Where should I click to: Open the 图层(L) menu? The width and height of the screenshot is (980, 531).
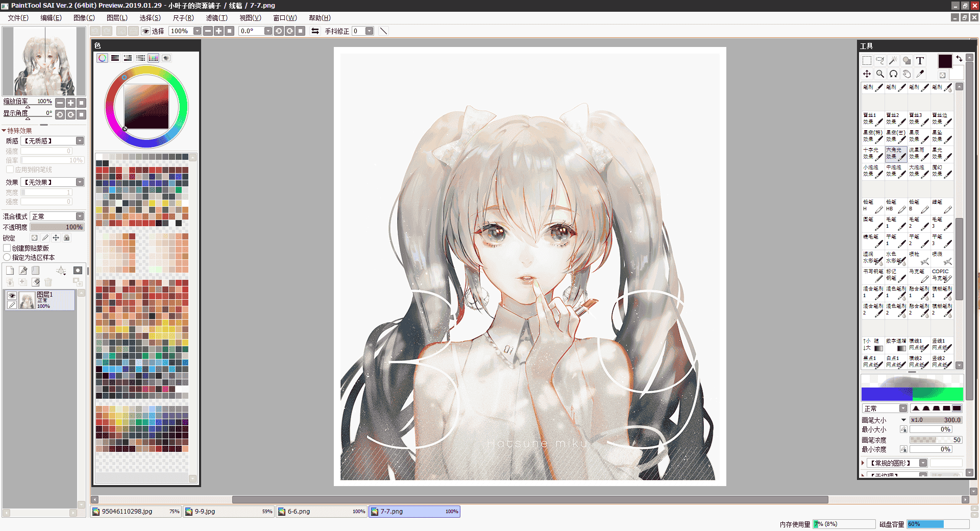tap(117, 18)
